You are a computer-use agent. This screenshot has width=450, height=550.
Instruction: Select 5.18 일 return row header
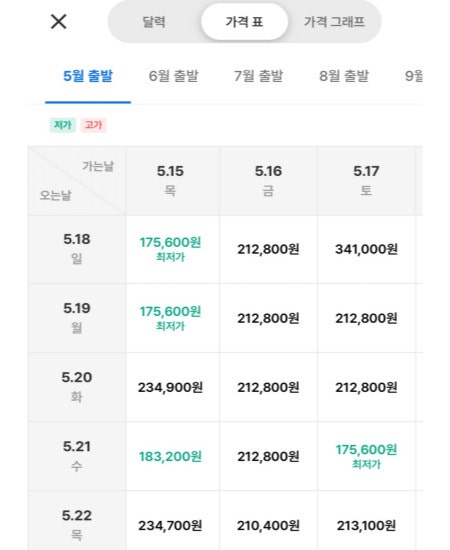77,249
